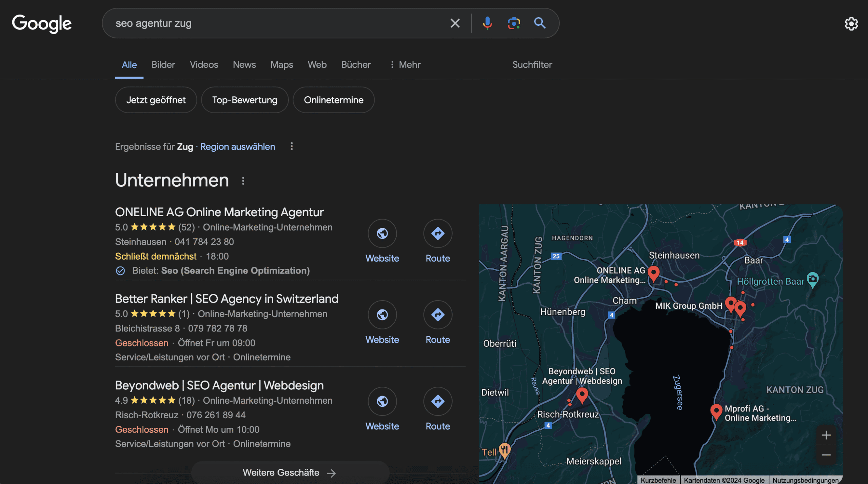Screen dimensions: 868x484
Task: Get route to ONELINE AG
Action: 438,233
